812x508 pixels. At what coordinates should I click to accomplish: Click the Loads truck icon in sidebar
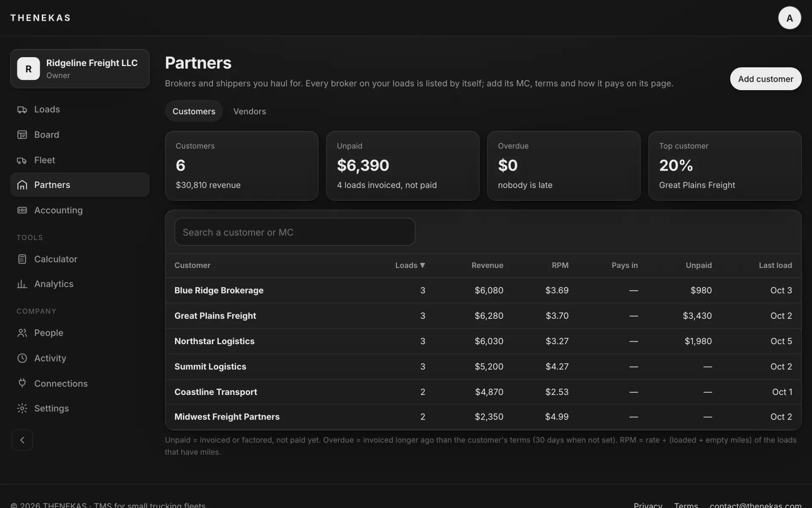22,110
